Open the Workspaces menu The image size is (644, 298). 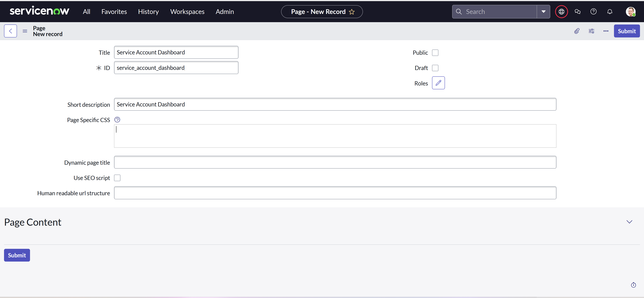click(187, 12)
